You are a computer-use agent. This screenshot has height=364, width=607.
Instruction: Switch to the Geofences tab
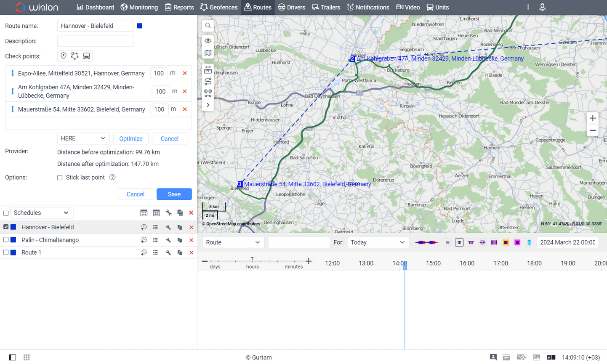click(x=218, y=7)
